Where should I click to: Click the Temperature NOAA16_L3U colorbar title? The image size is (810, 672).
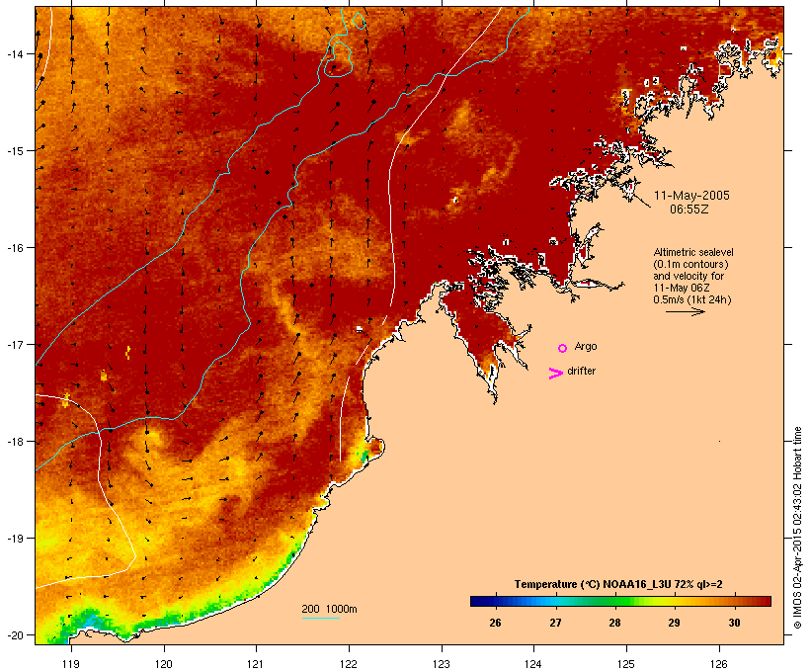pyautogui.click(x=618, y=584)
